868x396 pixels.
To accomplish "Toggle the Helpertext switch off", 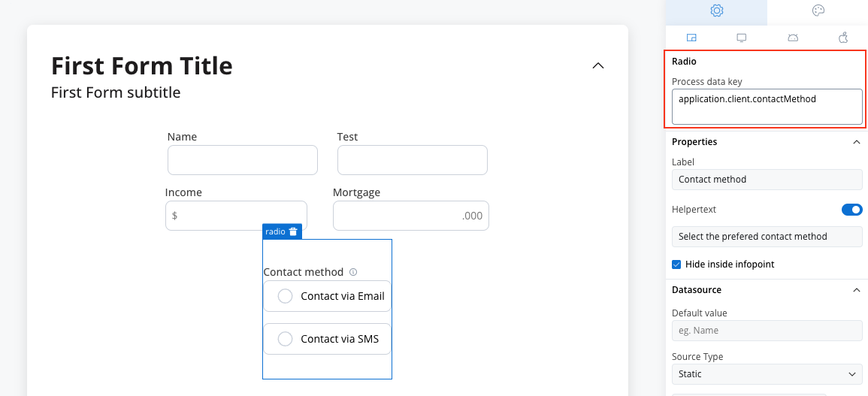I will point(852,210).
